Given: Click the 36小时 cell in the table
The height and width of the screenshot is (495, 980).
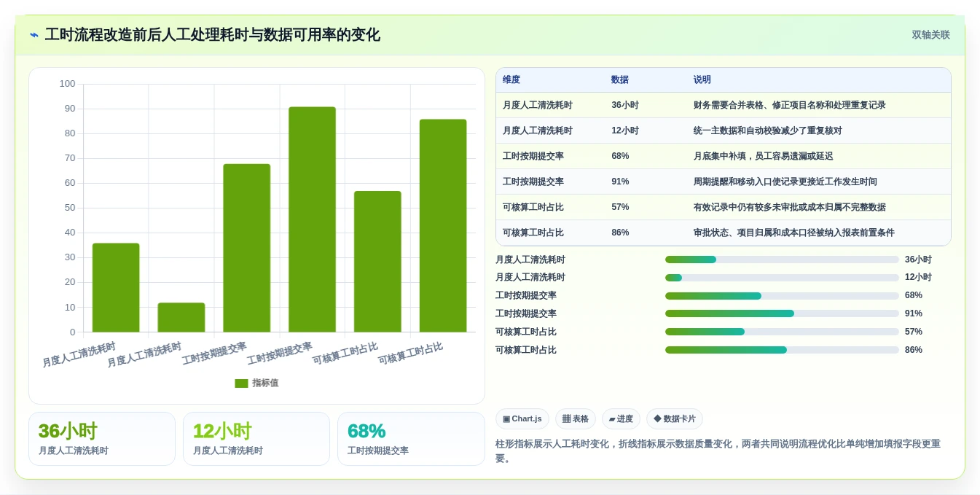Looking at the screenshot, I should pyautogui.click(x=625, y=105).
